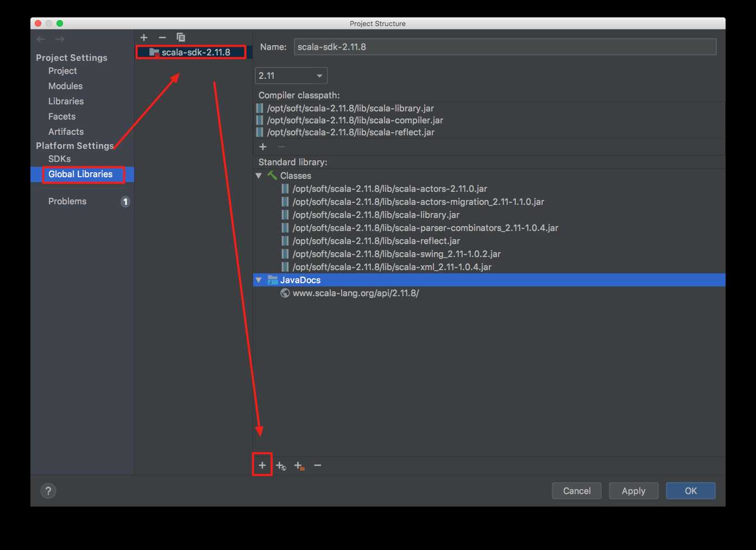
Task: Open the Problems page
Action: tap(67, 201)
